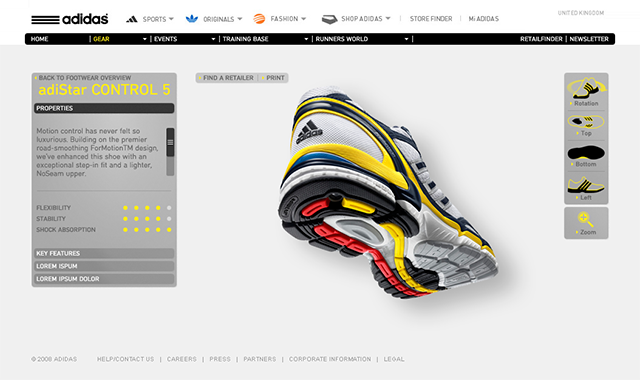Click the Originals trefoil icon
This screenshot has height=380, width=640.
pyautogui.click(x=192, y=19)
